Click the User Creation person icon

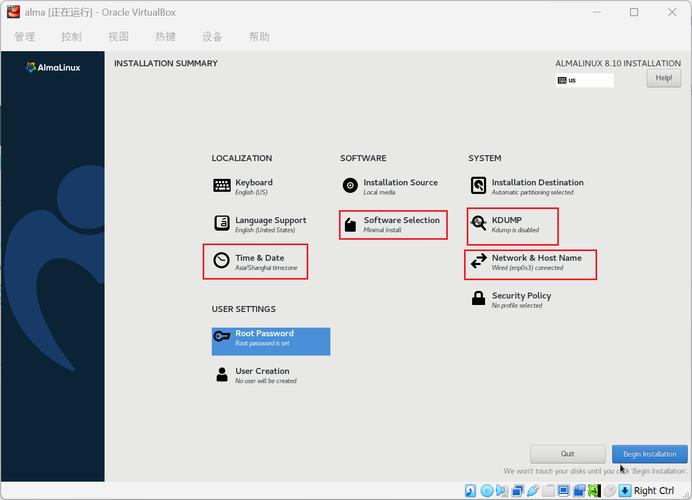click(222, 375)
